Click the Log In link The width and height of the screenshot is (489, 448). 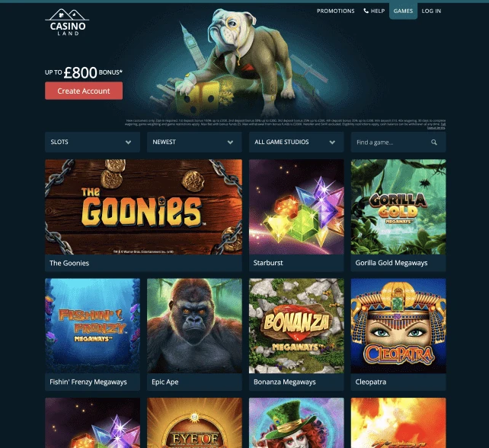(431, 11)
